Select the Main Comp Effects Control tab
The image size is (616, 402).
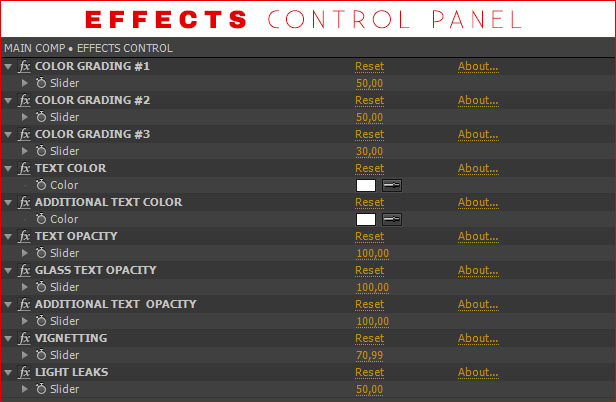click(x=88, y=48)
